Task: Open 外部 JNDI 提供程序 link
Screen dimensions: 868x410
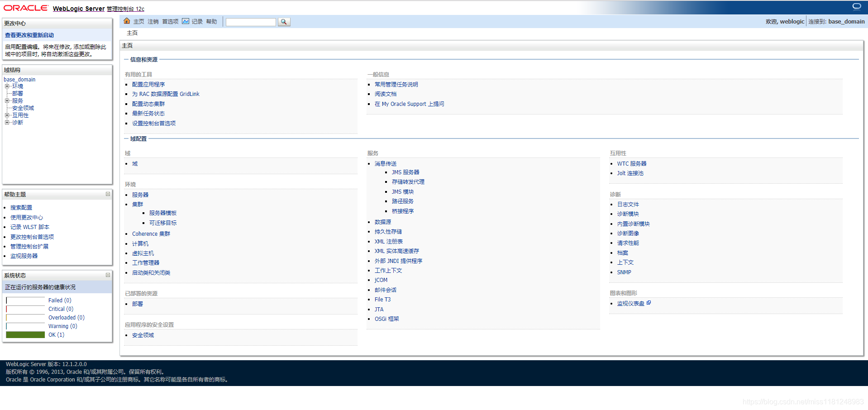Action: 398,261
